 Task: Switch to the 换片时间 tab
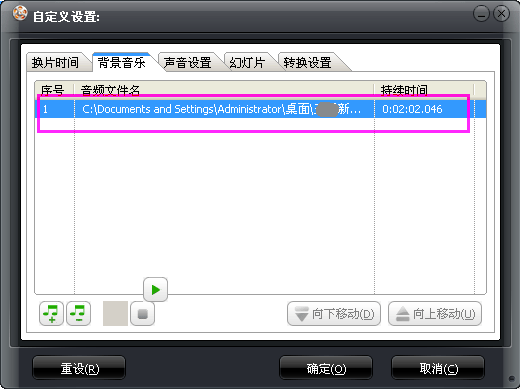point(56,62)
